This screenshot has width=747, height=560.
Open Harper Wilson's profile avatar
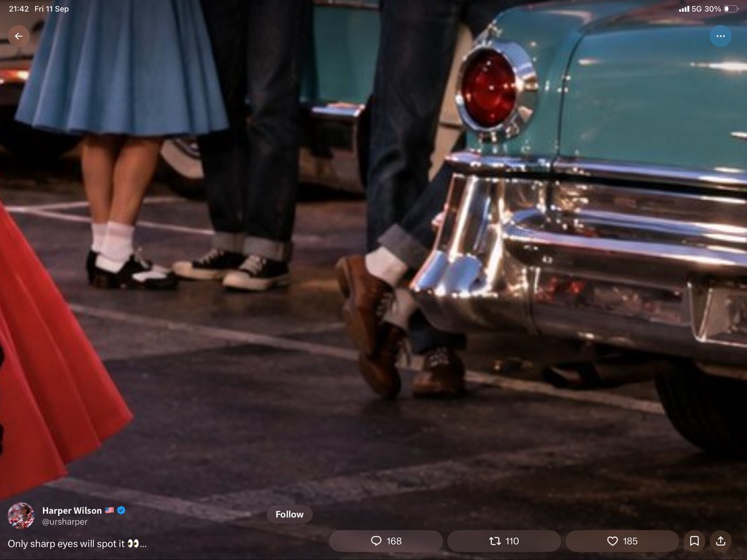[x=21, y=516]
